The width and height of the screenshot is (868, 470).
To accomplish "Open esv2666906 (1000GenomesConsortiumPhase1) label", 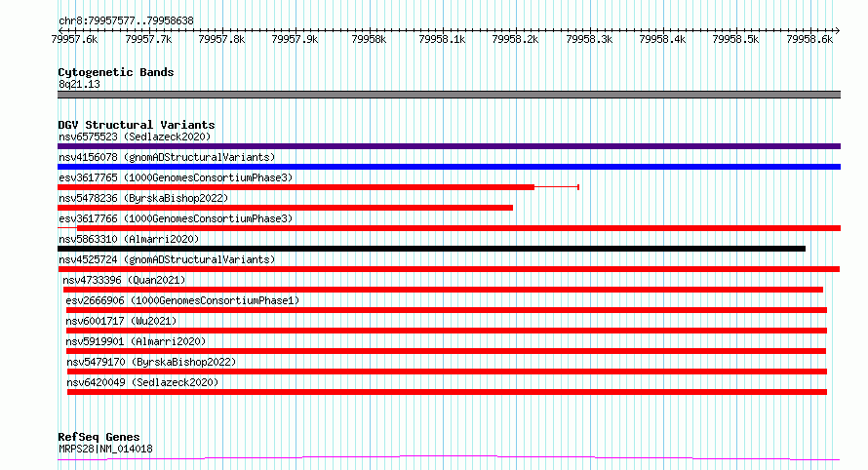I will click(x=182, y=300).
